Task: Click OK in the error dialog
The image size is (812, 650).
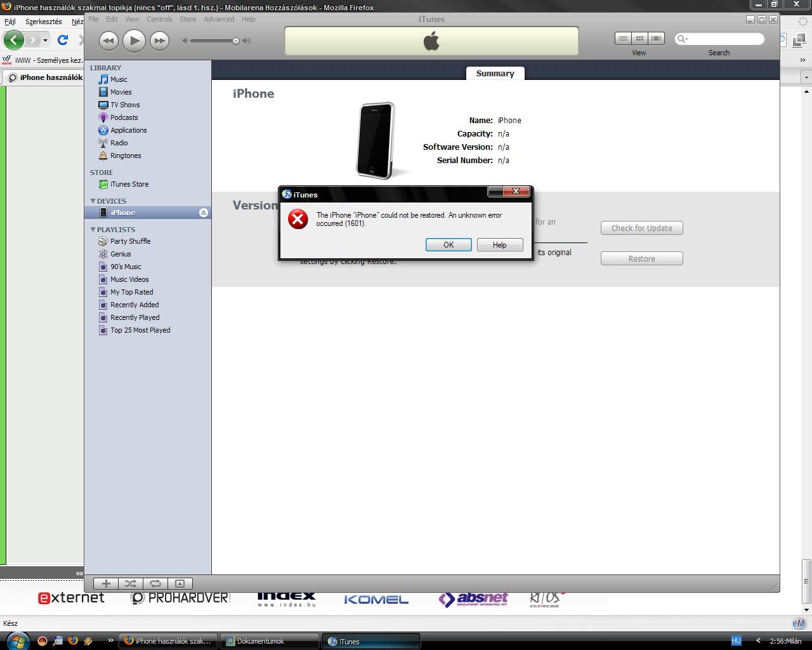Action: pos(449,245)
